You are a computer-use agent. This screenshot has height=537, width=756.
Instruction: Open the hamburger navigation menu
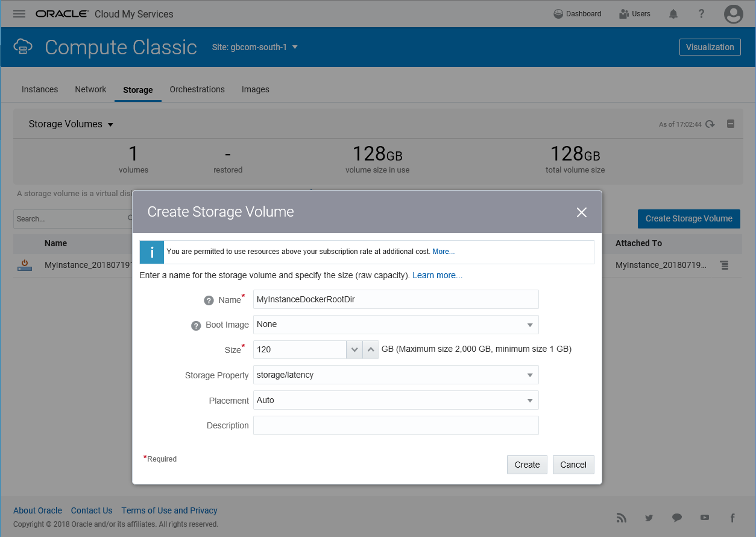coord(19,14)
